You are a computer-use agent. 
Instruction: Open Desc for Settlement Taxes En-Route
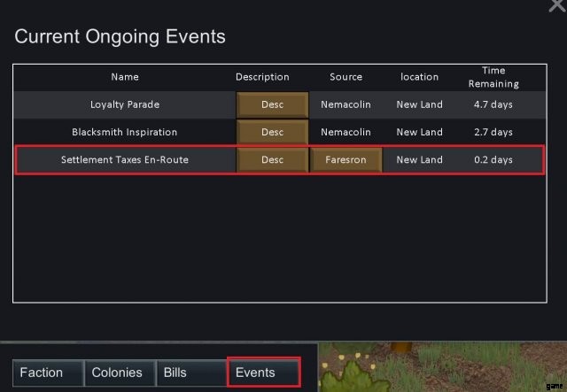tap(273, 160)
